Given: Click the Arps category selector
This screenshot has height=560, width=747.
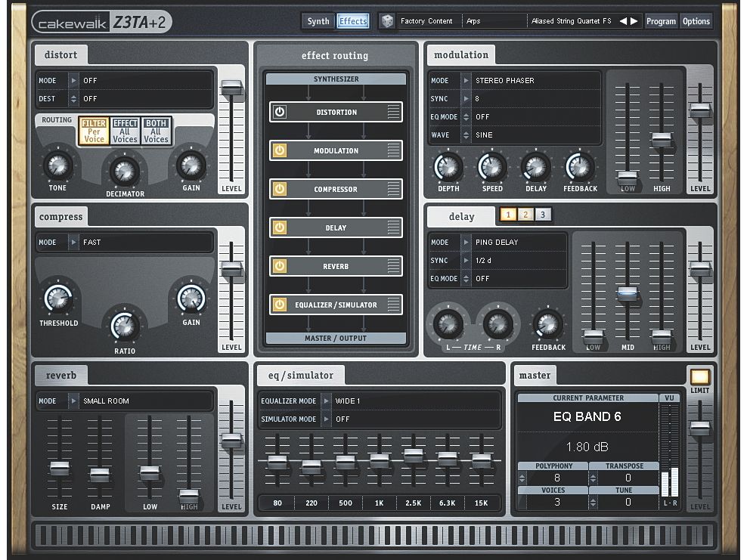Looking at the screenshot, I should 494,21.
